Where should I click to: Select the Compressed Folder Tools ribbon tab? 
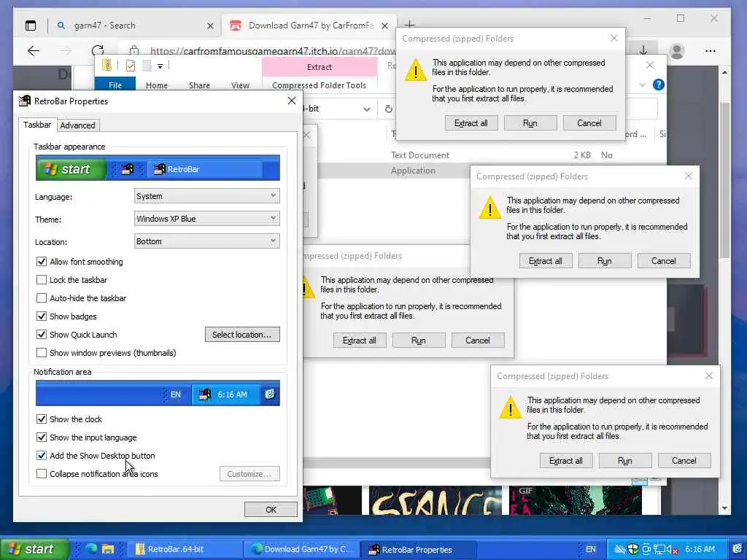coord(320,85)
